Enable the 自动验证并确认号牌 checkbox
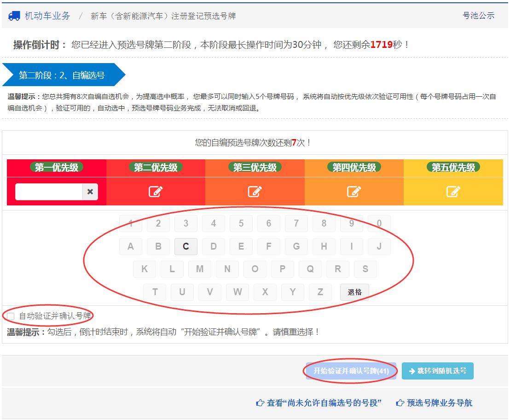The image size is (510, 420). coord(11,316)
